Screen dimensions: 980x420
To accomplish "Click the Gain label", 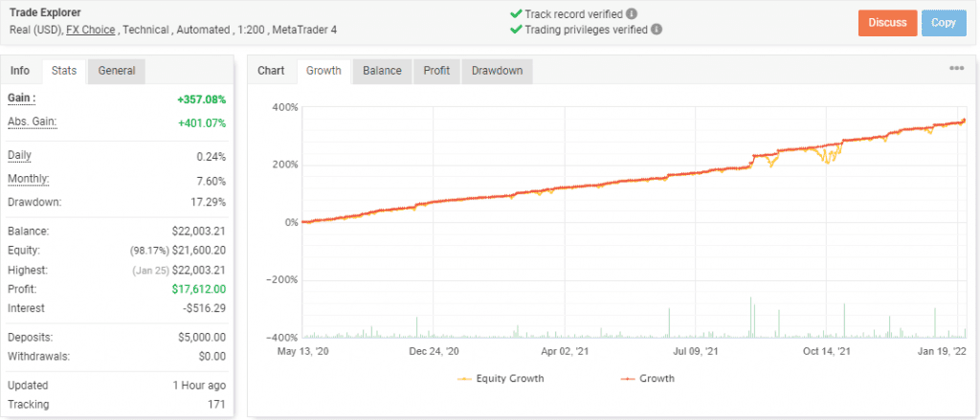I will click(x=22, y=99).
